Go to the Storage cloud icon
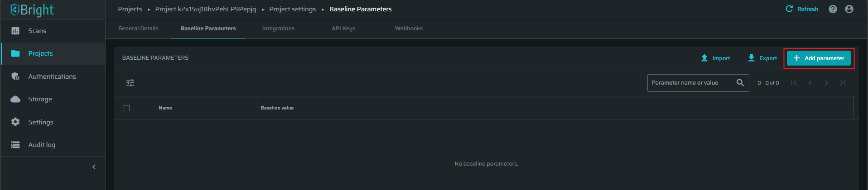Image resolution: width=868 pixels, height=190 pixels. [15, 99]
